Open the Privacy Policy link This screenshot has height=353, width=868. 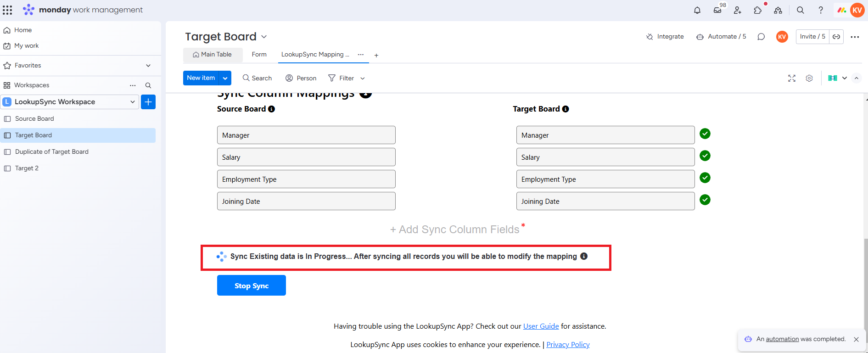[x=568, y=345]
